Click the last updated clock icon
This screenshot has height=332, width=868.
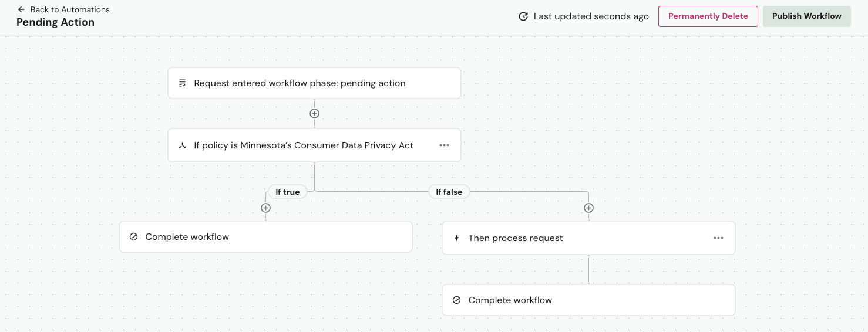click(523, 16)
